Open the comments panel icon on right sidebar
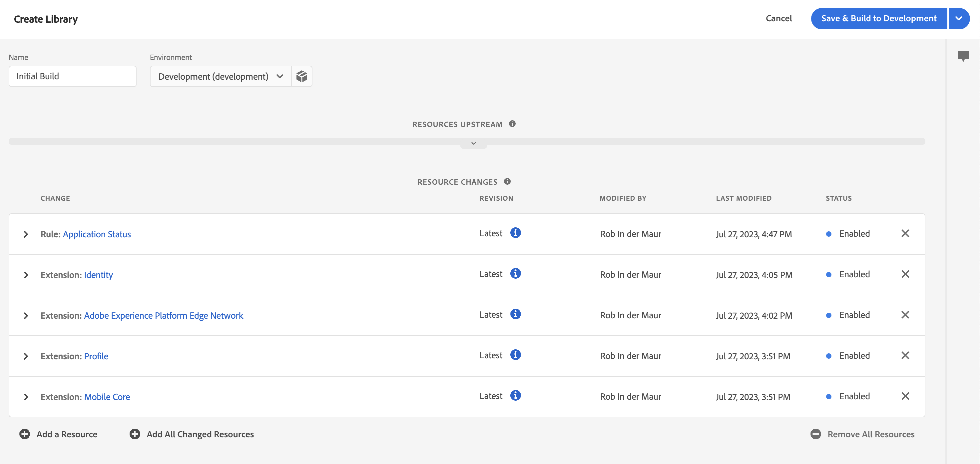The height and width of the screenshot is (464, 980). click(963, 56)
